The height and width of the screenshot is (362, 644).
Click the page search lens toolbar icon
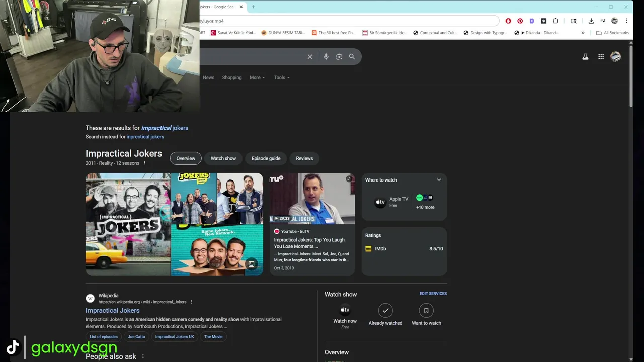point(573,21)
